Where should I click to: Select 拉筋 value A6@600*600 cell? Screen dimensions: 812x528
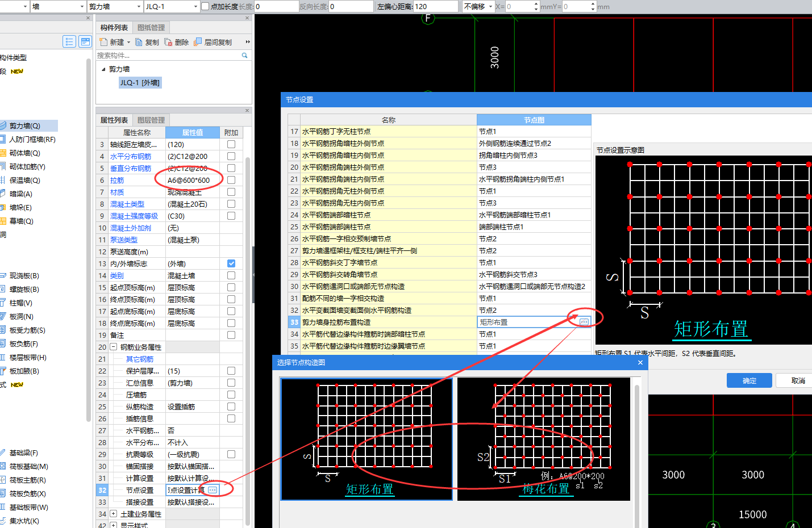(192, 180)
